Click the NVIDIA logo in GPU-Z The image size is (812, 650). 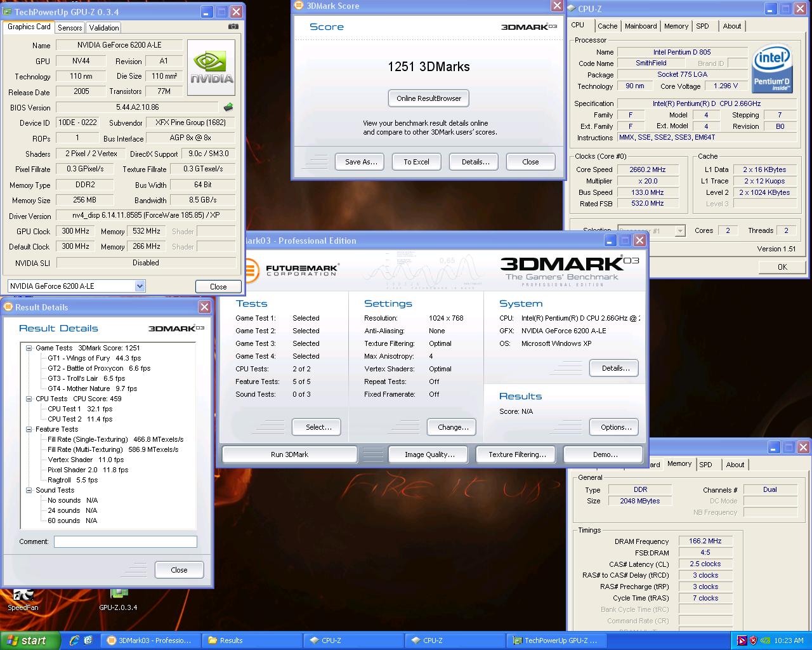pyautogui.click(x=211, y=68)
